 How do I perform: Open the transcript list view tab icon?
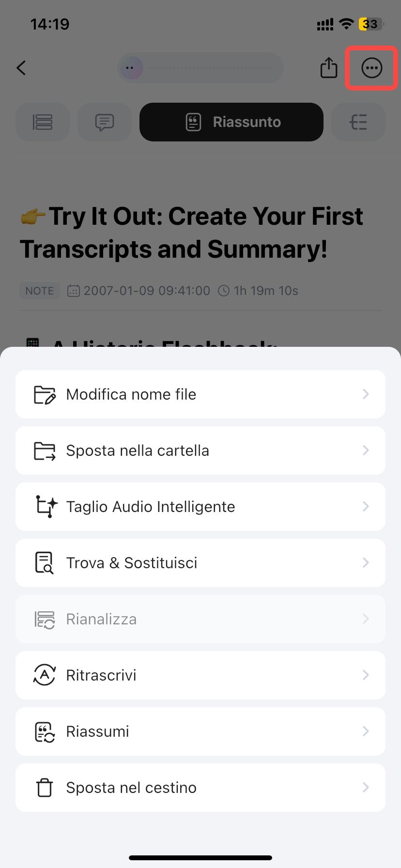click(x=43, y=122)
